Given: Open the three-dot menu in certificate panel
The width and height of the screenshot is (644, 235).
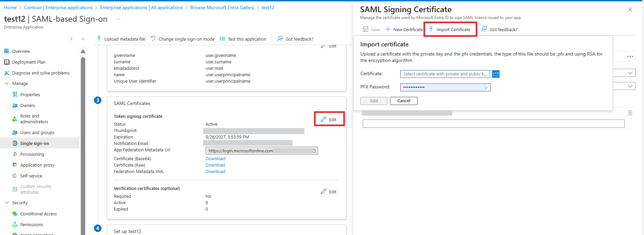Looking at the screenshot, I should [x=630, y=57].
